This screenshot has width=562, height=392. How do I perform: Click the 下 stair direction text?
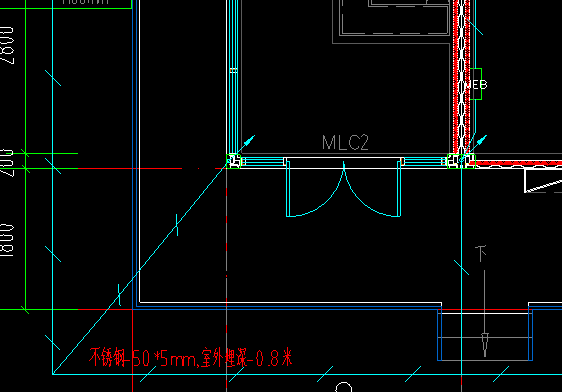click(481, 253)
